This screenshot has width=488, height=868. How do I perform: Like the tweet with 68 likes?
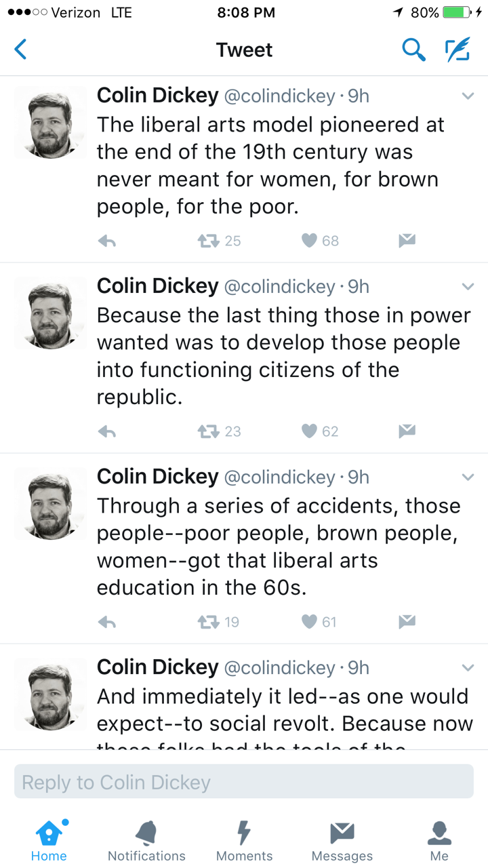tap(309, 241)
